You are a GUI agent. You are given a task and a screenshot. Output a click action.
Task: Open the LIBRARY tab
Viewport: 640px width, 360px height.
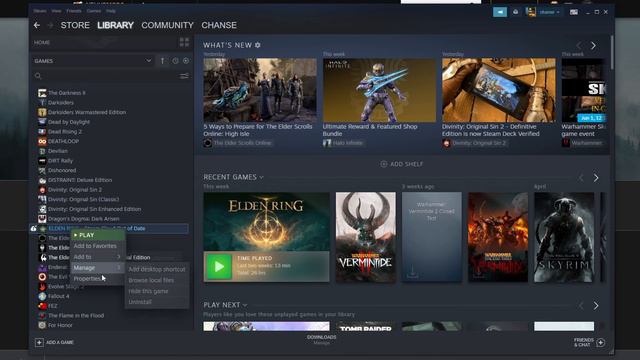coord(115,25)
